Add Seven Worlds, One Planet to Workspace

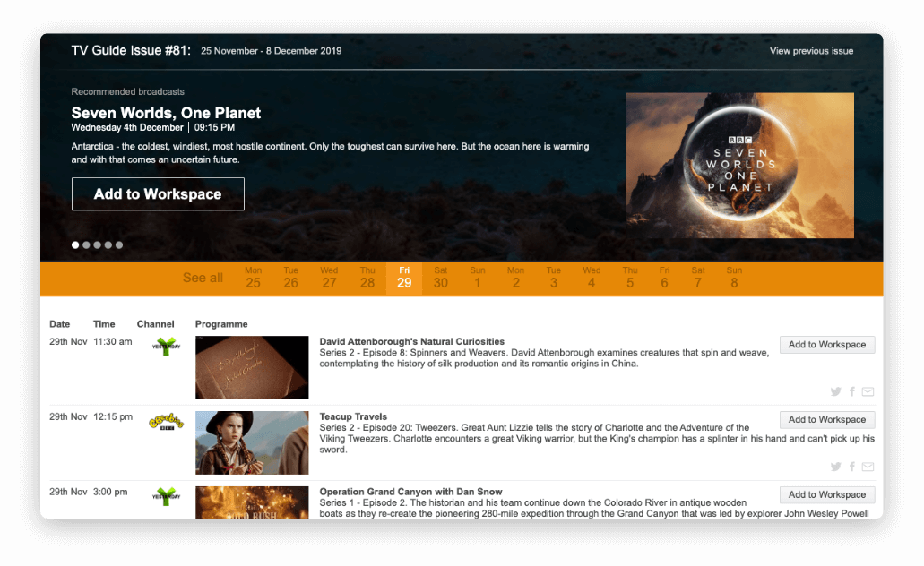158,193
